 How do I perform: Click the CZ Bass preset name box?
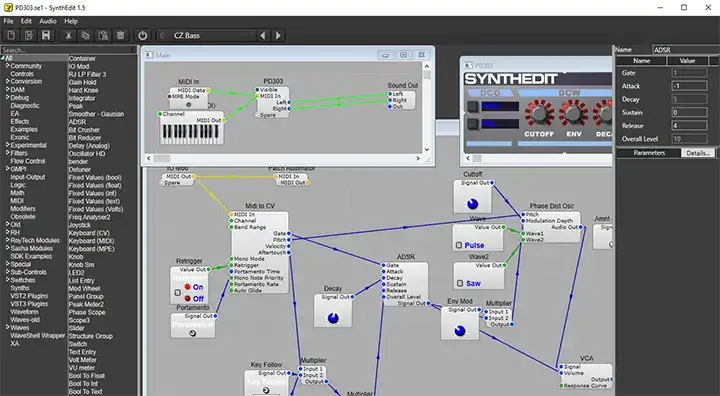click(206, 35)
